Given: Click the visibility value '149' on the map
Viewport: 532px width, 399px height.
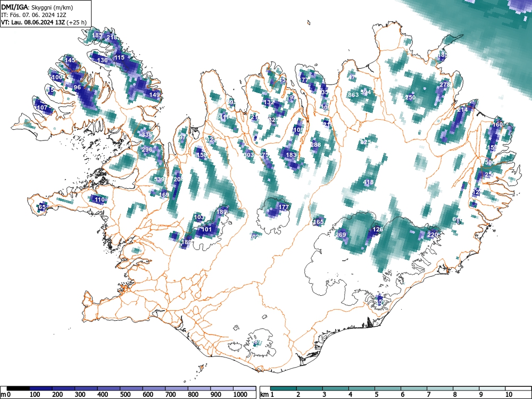Looking at the screenshot, I should point(154,95).
